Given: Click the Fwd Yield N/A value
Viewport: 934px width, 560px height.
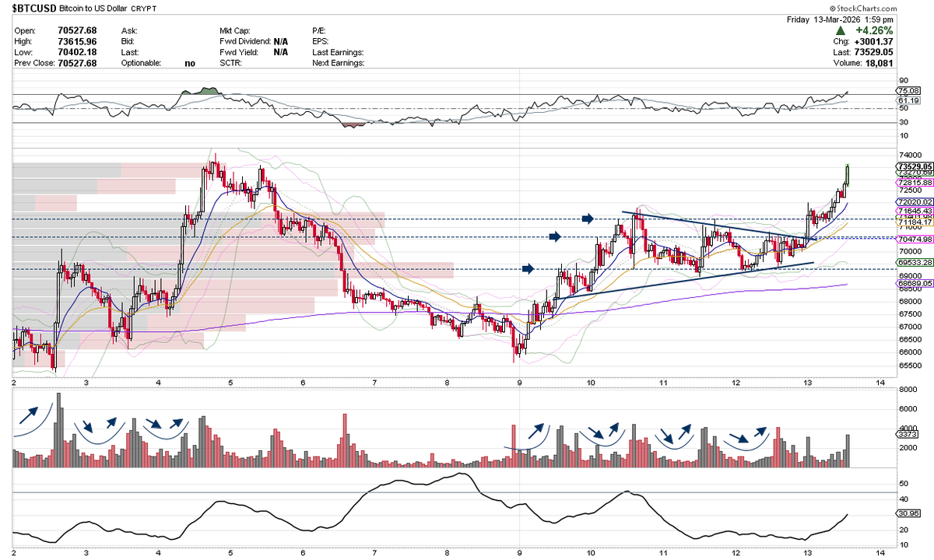Looking at the screenshot, I should [281, 52].
